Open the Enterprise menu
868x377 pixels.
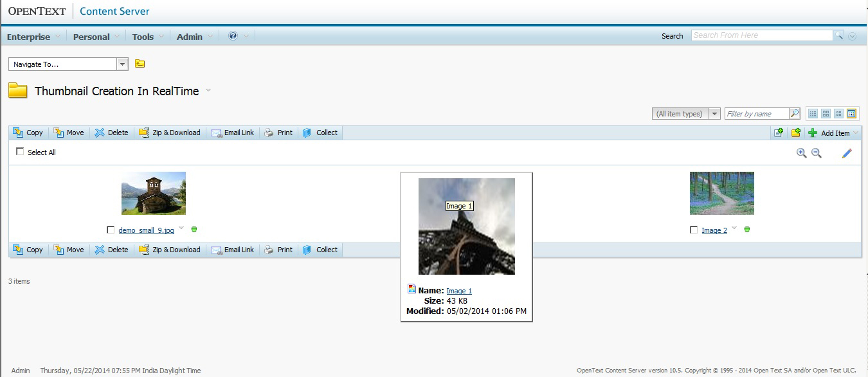click(x=28, y=37)
